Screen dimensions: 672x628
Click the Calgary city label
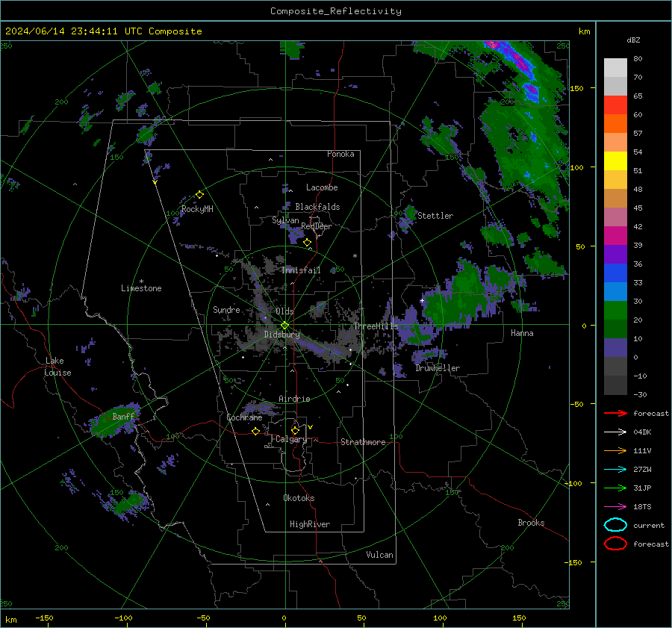[x=291, y=439]
